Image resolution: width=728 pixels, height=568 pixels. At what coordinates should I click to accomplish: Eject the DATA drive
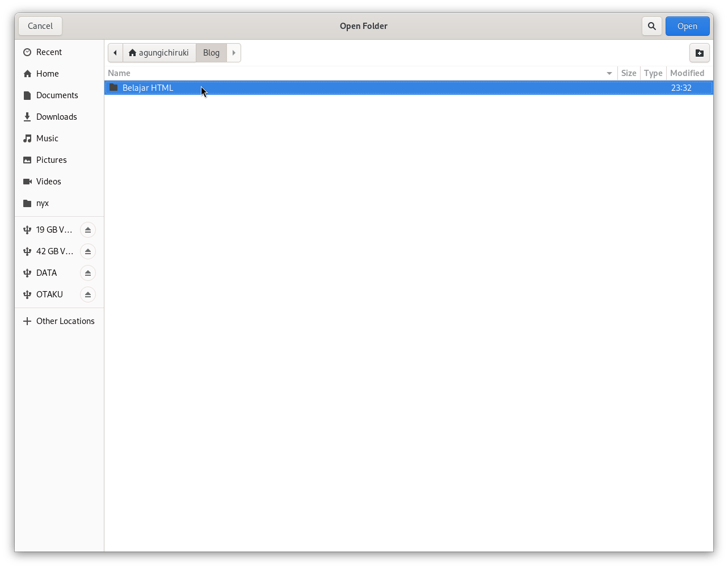click(x=88, y=273)
